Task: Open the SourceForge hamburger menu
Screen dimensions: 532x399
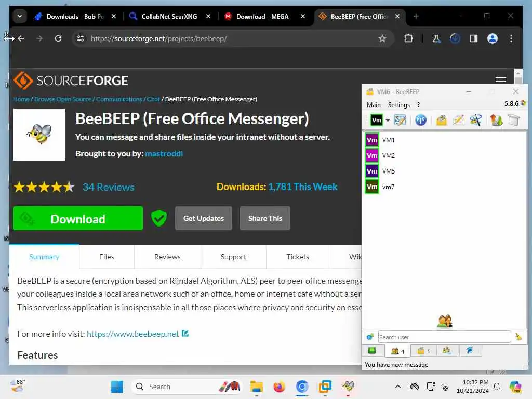Action: coord(500,81)
